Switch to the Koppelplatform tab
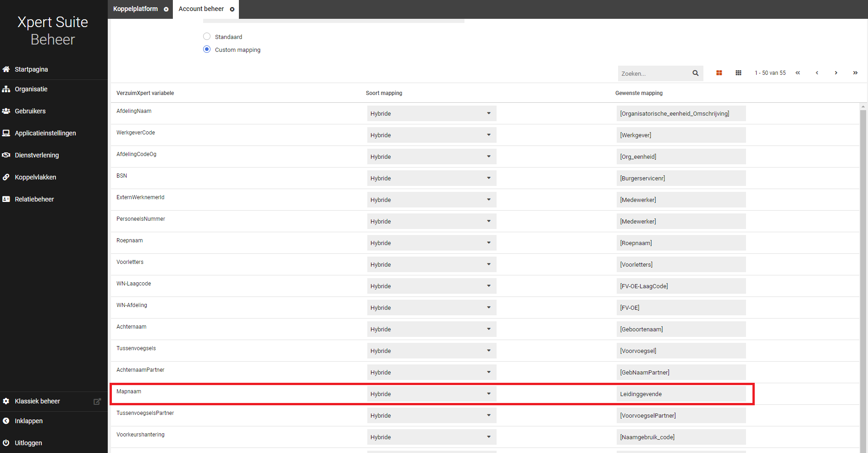 [135, 9]
